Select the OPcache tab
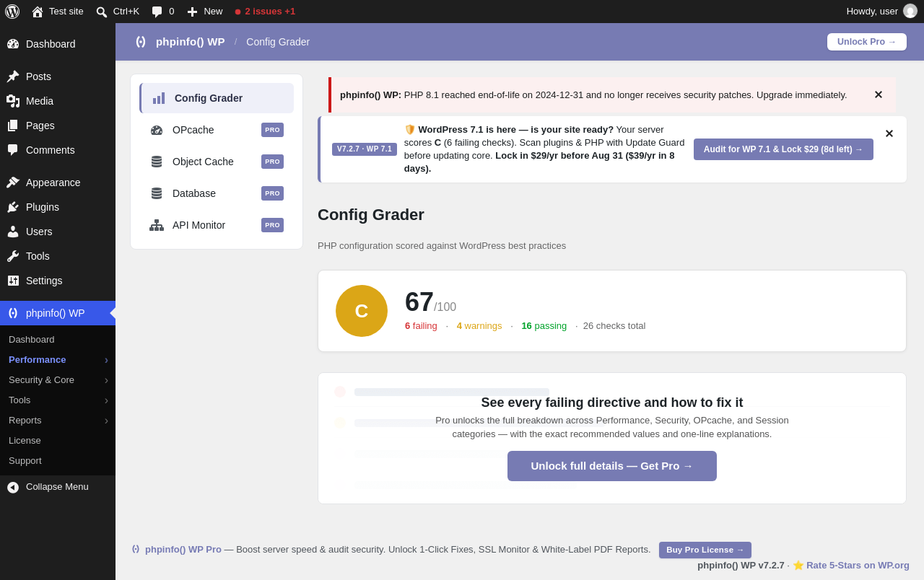Viewport: 924px width, 580px height. 217,130
